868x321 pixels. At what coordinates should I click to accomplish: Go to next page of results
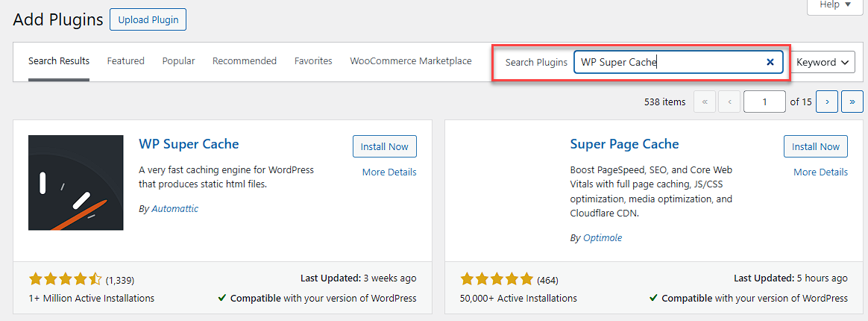coord(827,102)
